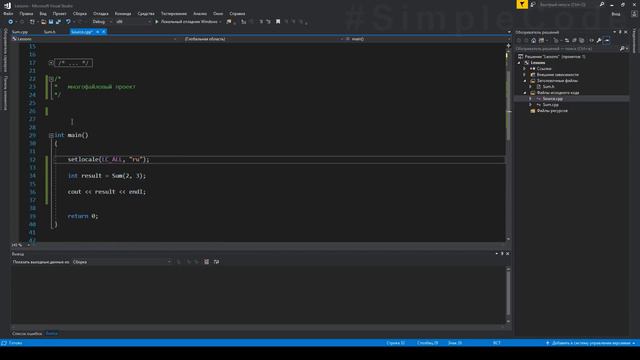This screenshot has width=640, height=360.
Task: Switch to the Sum.cpp editor tab
Action: (20, 32)
